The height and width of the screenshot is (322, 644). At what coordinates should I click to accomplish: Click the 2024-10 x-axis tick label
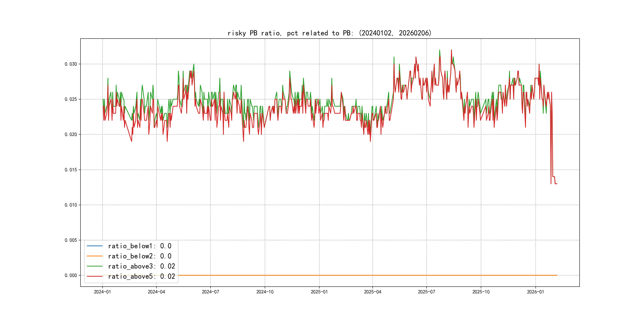(265, 292)
